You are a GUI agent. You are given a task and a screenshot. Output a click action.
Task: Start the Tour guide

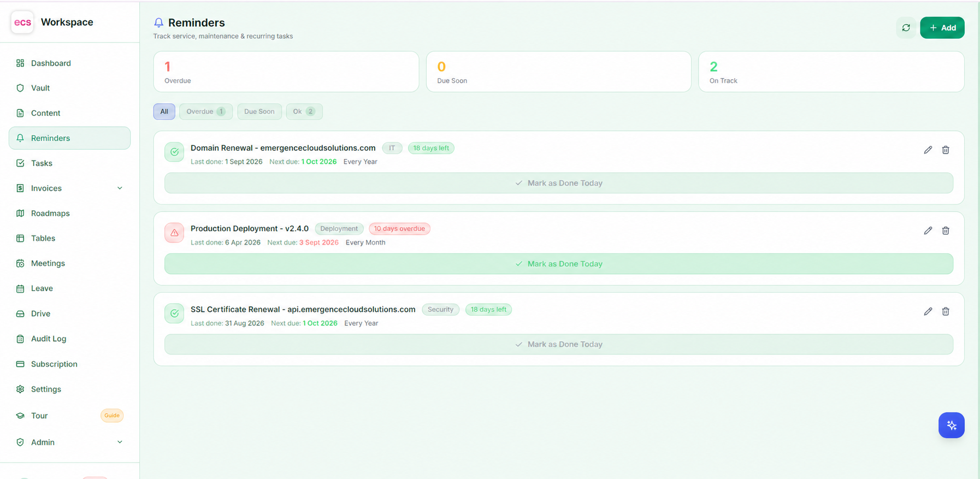[x=69, y=416]
